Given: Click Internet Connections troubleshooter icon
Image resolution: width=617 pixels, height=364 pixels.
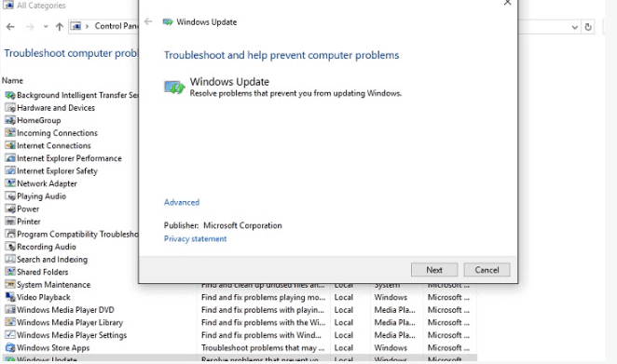Looking at the screenshot, I should (x=10, y=145).
